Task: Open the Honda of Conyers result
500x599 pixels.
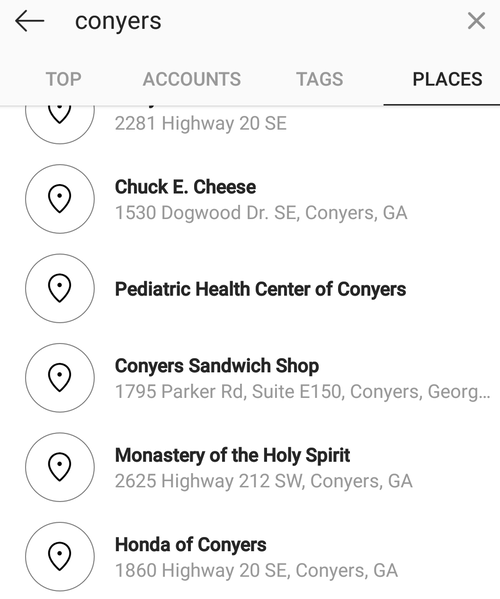Action: [x=250, y=556]
